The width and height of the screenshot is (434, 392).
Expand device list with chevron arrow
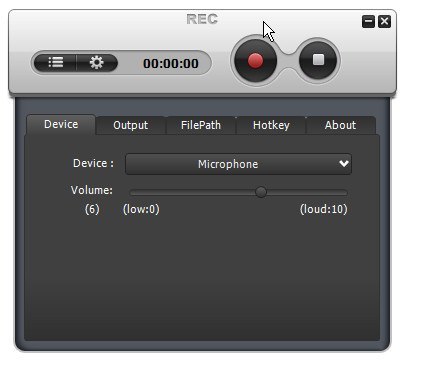tap(344, 164)
